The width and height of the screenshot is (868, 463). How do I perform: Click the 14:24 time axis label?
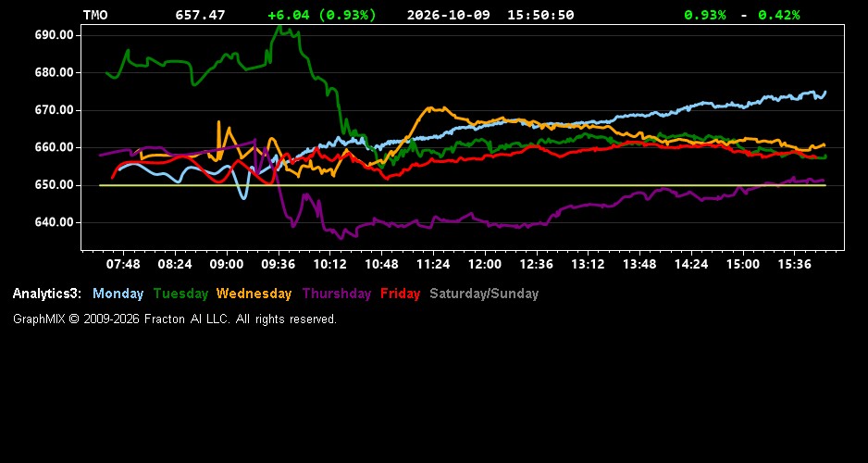pyautogui.click(x=691, y=264)
